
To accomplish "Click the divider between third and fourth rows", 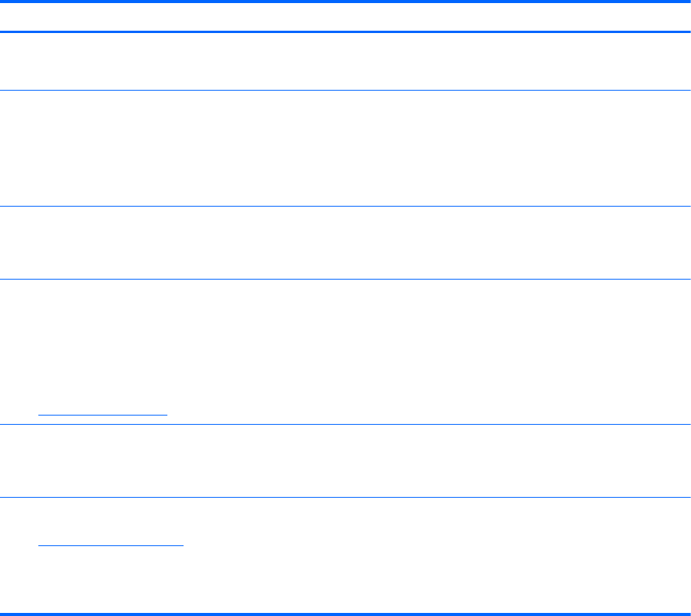I will click(x=345, y=279).
